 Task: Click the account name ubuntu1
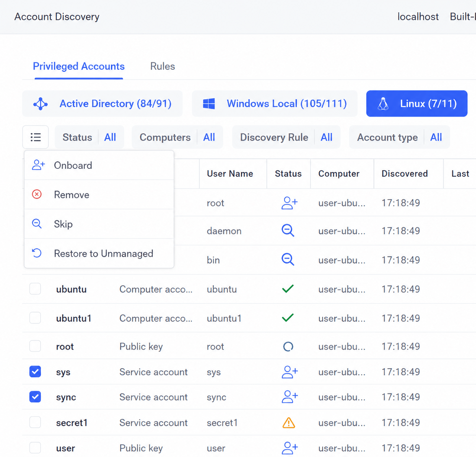point(74,318)
